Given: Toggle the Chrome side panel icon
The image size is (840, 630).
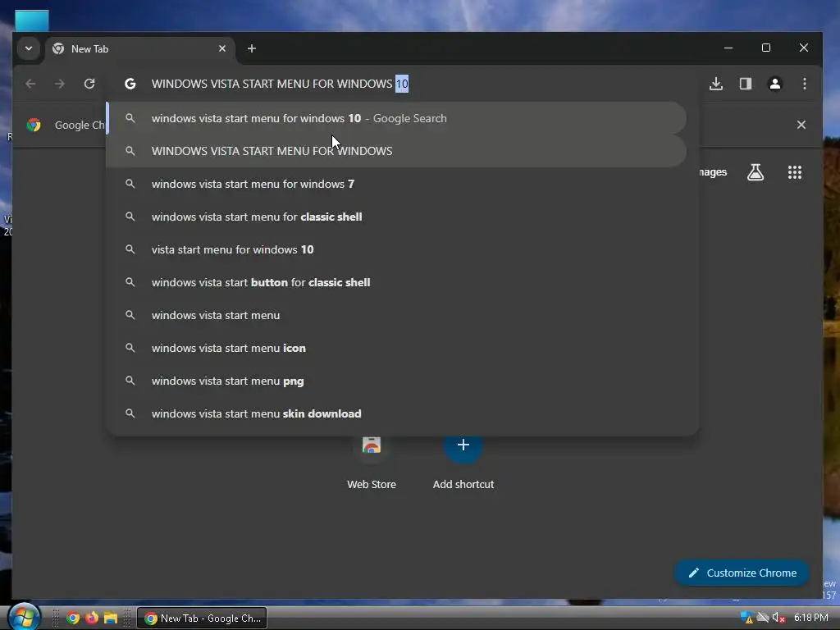Looking at the screenshot, I should coord(745,84).
